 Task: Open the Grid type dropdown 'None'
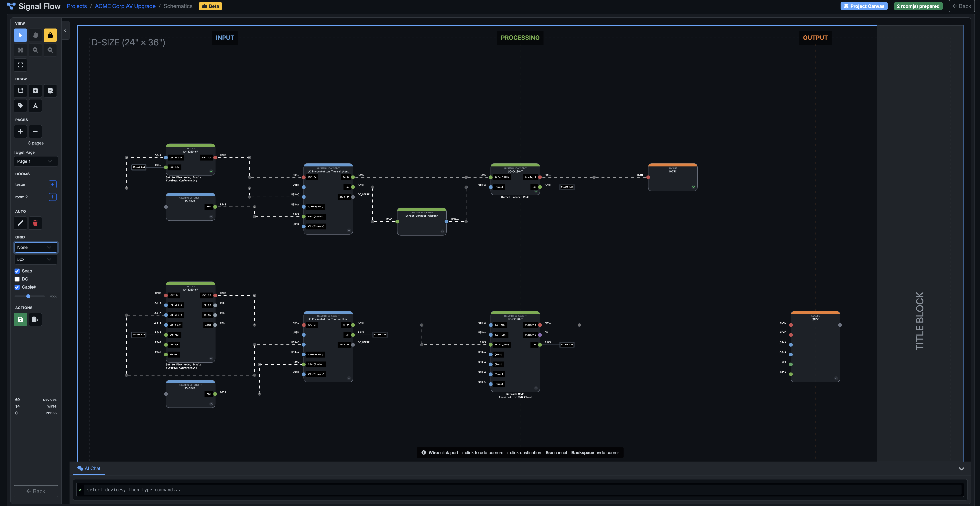click(x=36, y=247)
